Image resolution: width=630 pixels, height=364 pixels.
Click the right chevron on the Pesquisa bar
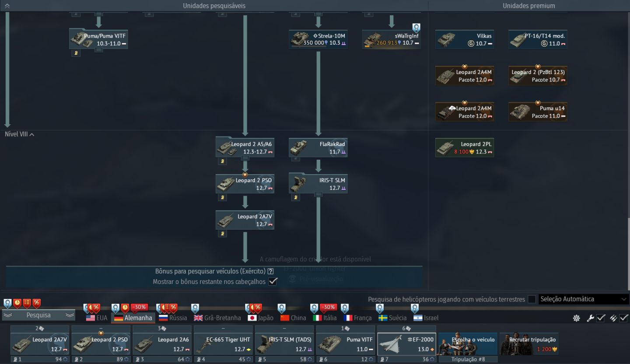coord(70,315)
